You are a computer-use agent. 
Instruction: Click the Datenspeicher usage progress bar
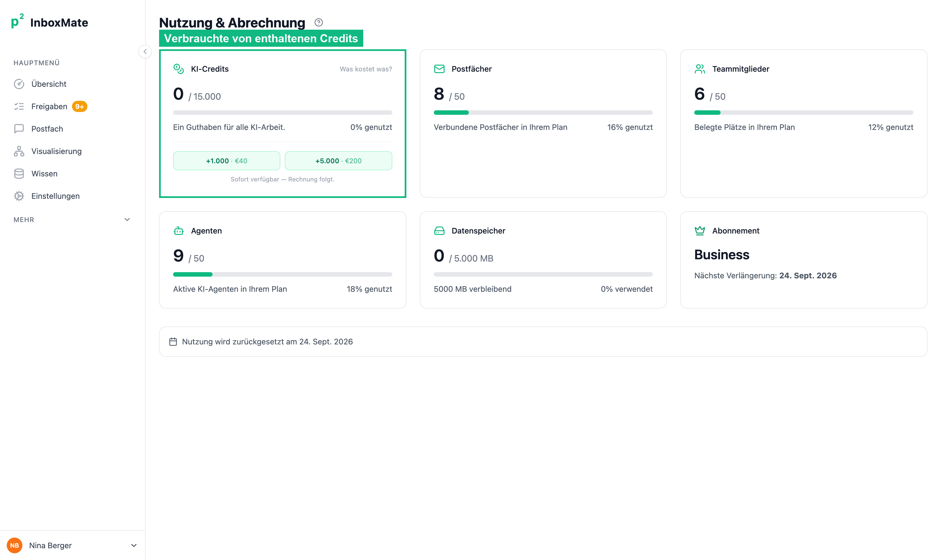coord(543,274)
